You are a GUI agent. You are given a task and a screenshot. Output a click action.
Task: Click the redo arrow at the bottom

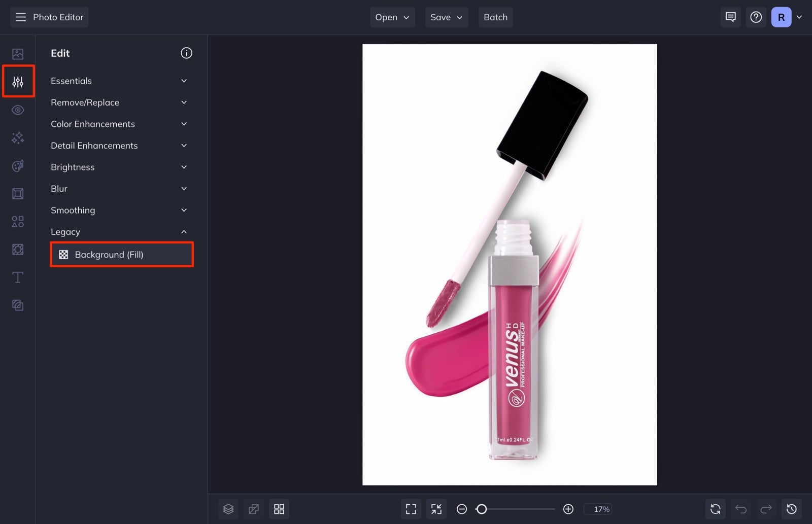click(765, 509)
